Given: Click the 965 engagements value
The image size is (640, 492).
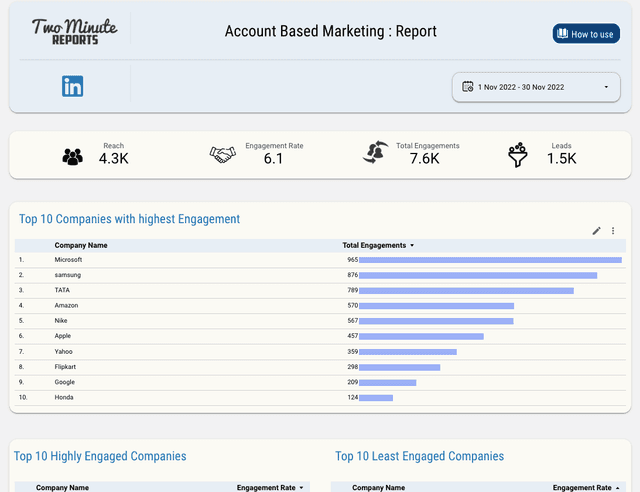Looking at the screenshot, I should pyautogui.click(x=353, y=260).
